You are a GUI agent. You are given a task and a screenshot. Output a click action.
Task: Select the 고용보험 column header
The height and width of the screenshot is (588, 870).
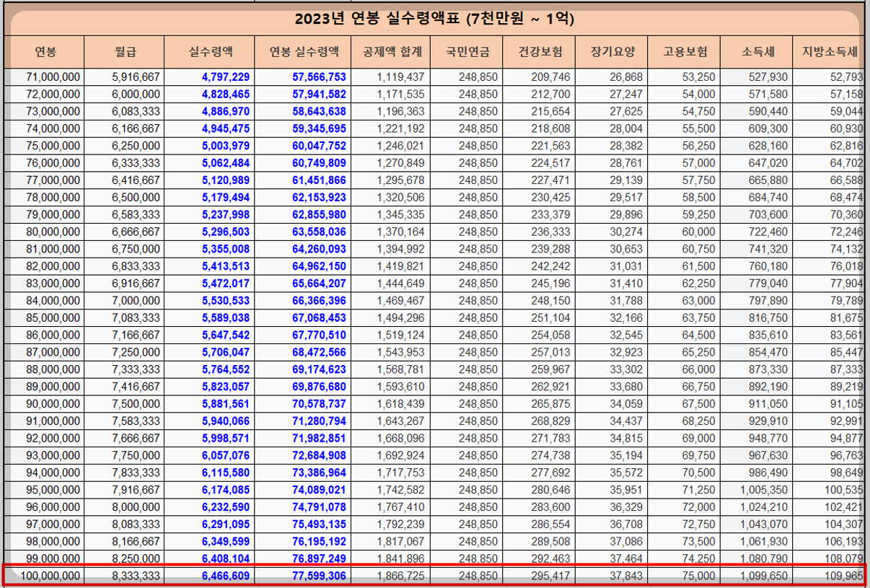pyautogui.click(x=684, y=52)
